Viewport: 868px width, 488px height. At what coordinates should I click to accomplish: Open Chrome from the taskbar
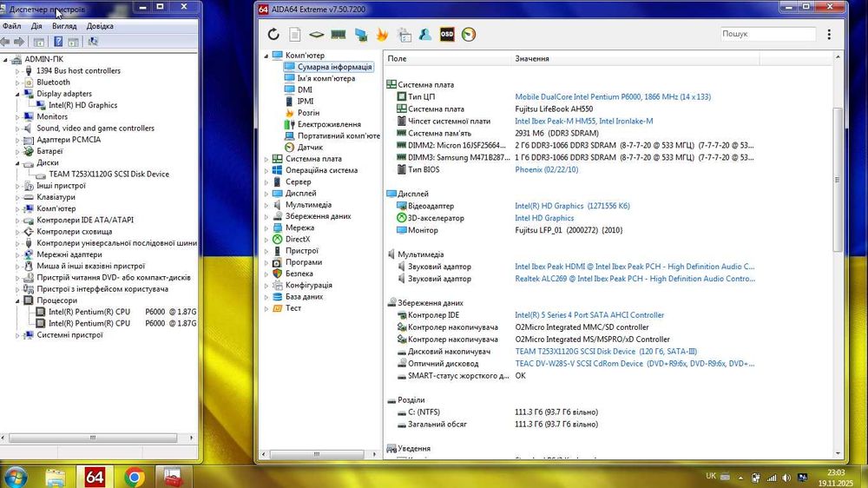point(134,478)
